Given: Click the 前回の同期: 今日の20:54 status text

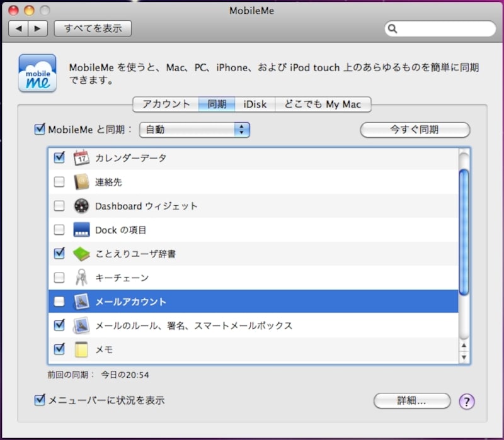Looking at the screenshot, I should 98,375.
